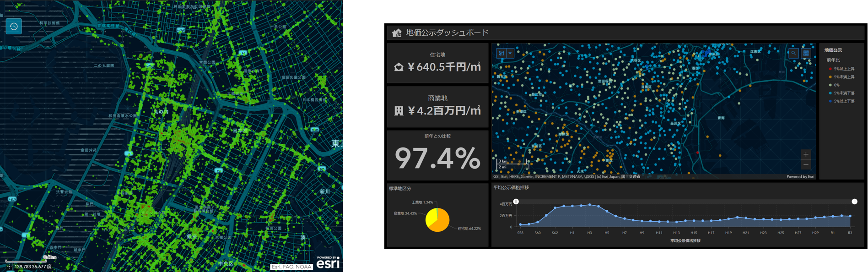868x273 pixels.
Task: Expand the selection tool dropdown arrow
Action: (x=510, y=53)
